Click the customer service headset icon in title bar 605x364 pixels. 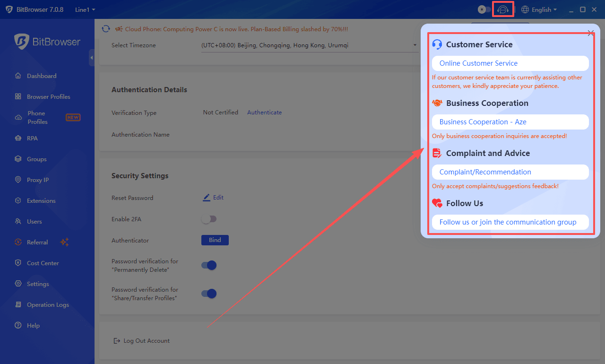point(503,9)
